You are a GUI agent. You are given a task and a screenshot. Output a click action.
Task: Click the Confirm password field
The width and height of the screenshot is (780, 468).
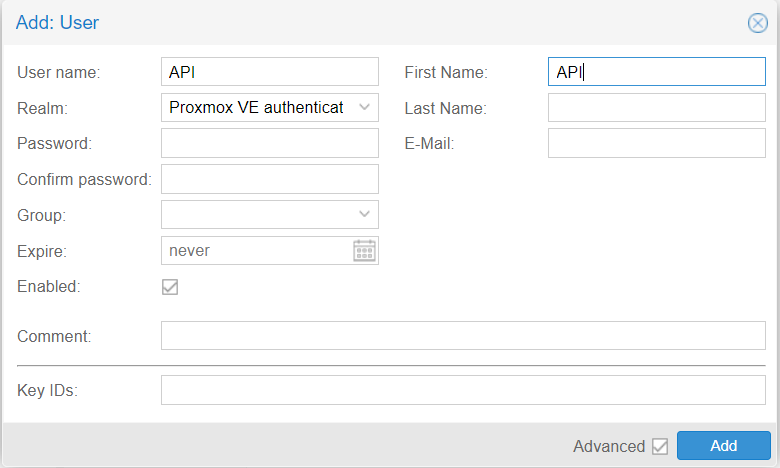point(270,179)
